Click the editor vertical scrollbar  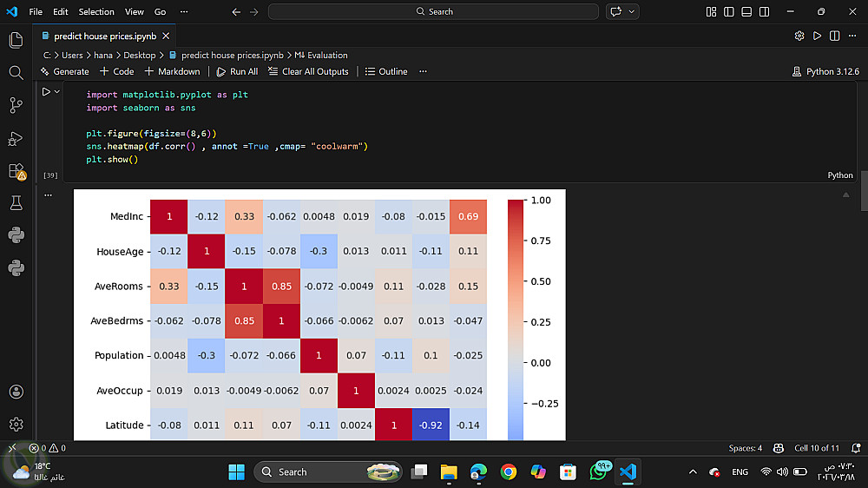coord(865,191)
